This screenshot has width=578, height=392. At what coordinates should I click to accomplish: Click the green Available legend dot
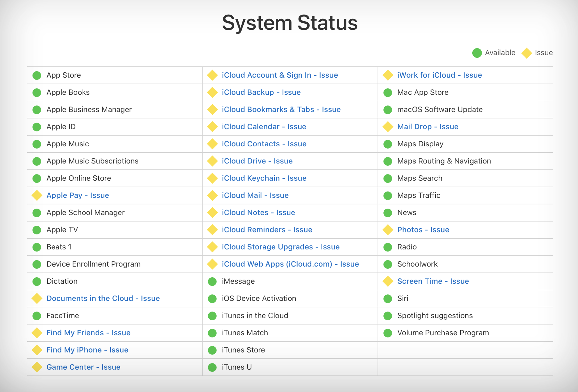coord(477,53)
